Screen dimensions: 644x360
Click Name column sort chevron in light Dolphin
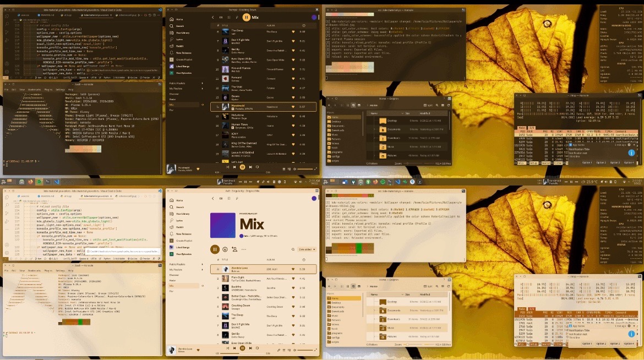click(x=402, y=294)
